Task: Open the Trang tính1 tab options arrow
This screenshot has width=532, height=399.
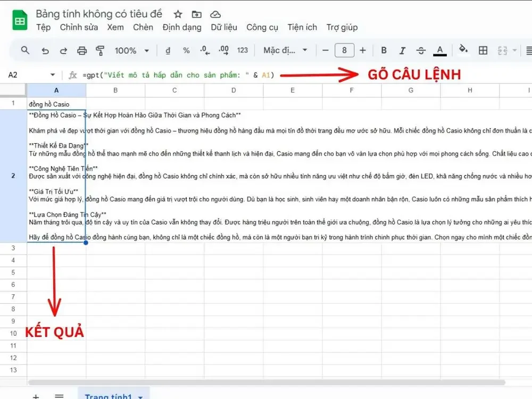Action: tap(140, 397)
